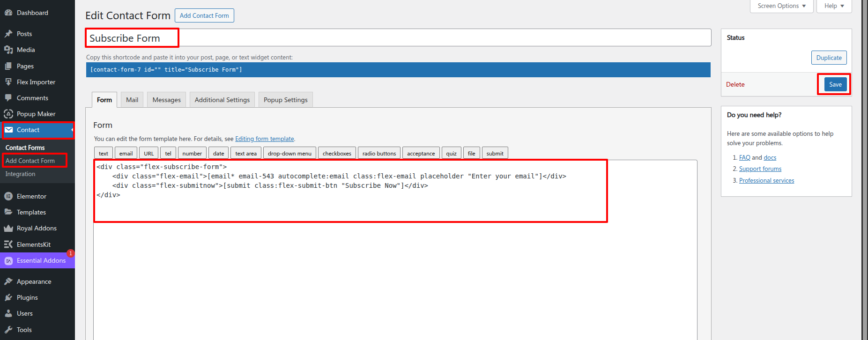
Task: Switch to the Mail tab
Action: (x=132, y=100)
